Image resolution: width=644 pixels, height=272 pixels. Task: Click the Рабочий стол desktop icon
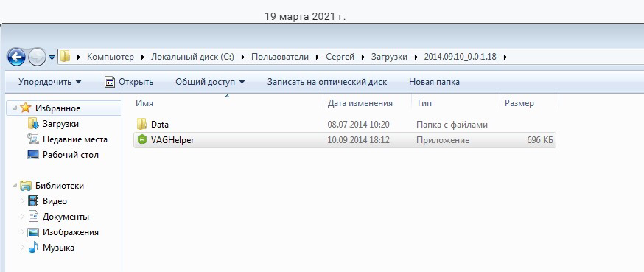[33, 155]
